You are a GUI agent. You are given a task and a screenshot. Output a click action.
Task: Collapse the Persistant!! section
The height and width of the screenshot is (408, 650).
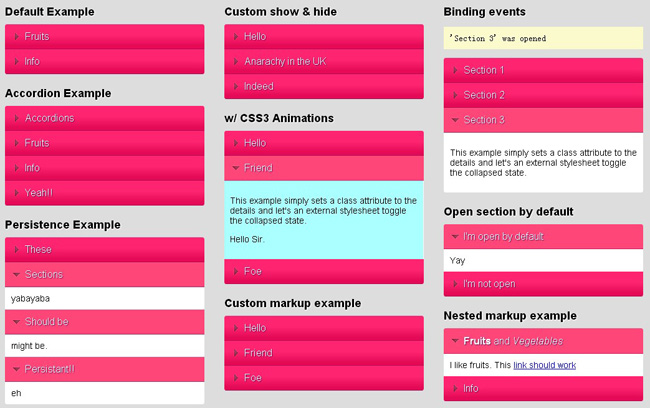click(50, 369)
